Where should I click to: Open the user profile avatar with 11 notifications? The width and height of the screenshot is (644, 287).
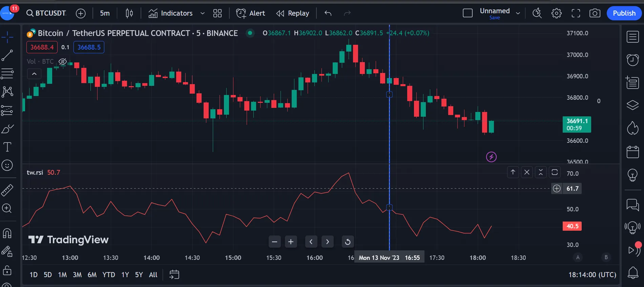(7, 13)
